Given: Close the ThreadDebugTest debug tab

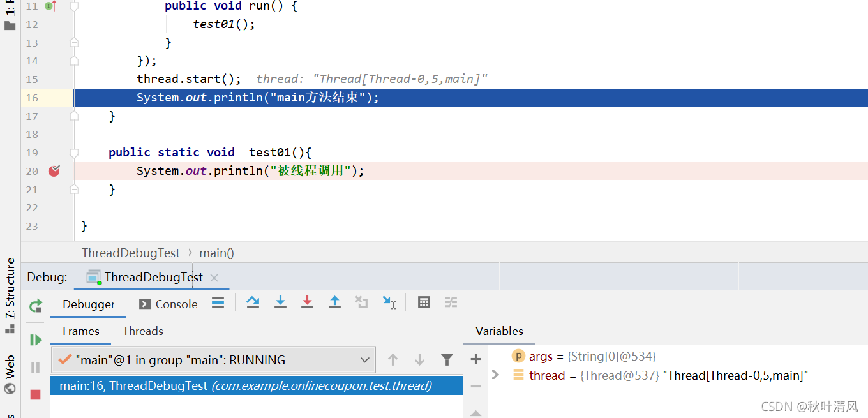Looking at the screenshot, I should tap(214, 278).
